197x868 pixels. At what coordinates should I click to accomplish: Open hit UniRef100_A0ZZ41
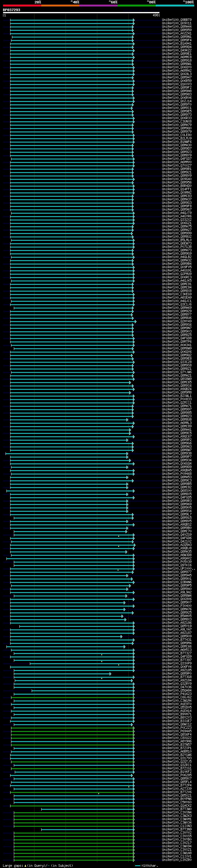tap(176, 33)
